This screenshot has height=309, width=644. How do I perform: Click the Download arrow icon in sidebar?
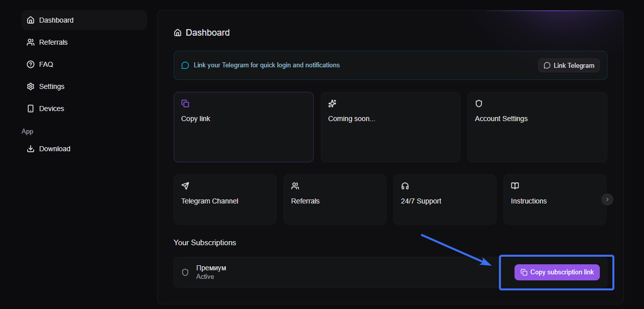(x=31, y=149)
